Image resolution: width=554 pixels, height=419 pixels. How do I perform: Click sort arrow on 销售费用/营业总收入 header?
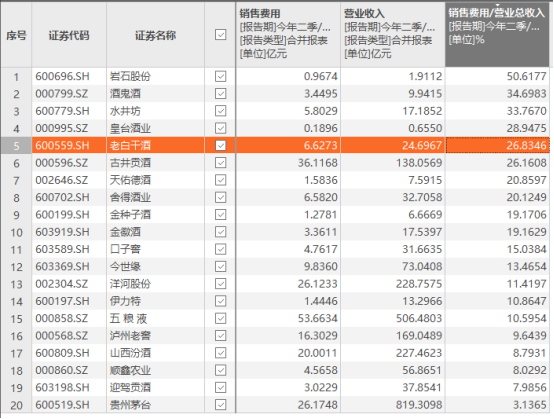point(497,5)
